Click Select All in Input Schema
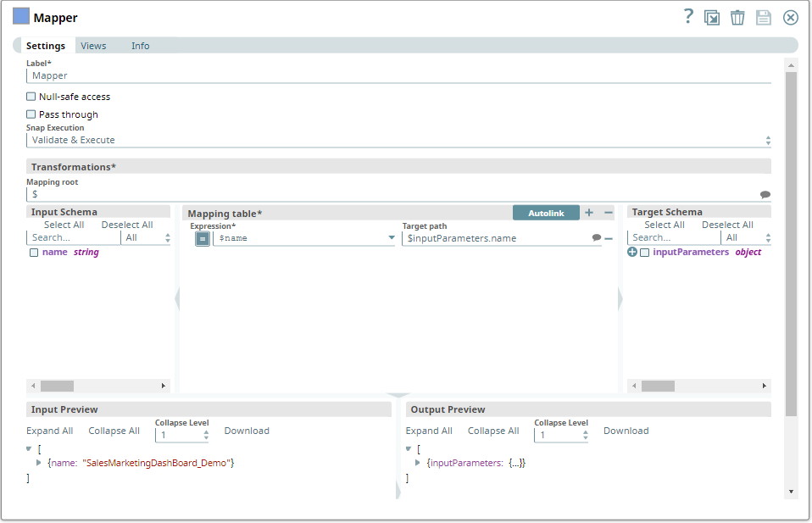This screenshot has width=812, height=523. pos(64,225)
